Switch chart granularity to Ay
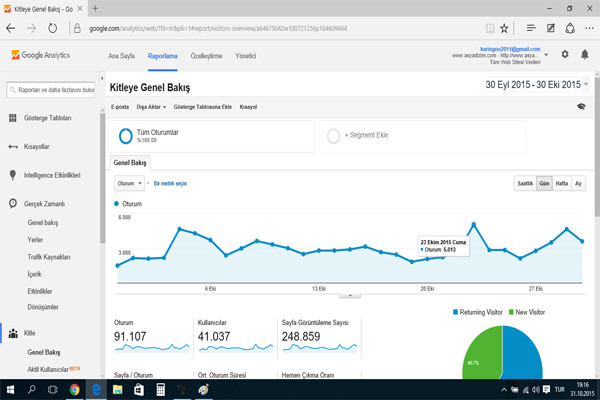The image size is (600, 400). [x=578, y=183]
